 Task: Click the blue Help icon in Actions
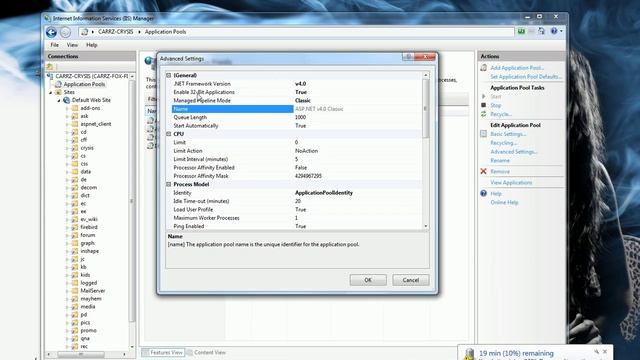pyautogui.click(x=484, y=193)
